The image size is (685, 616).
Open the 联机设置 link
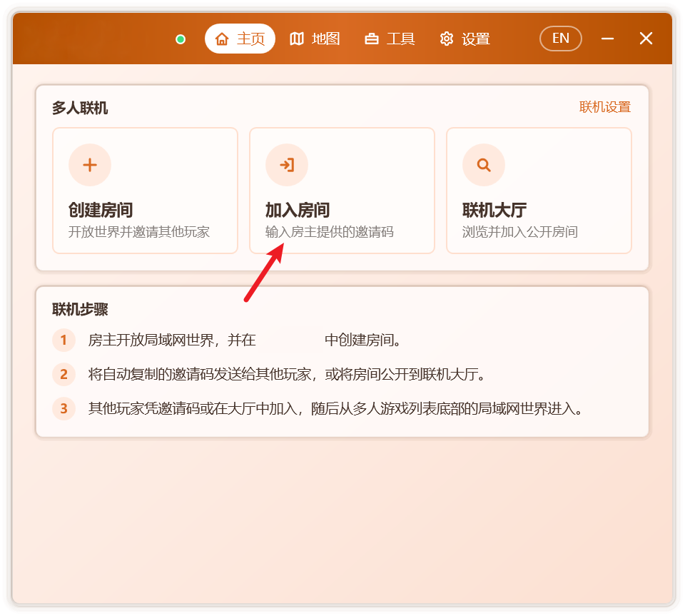point(605,107)
